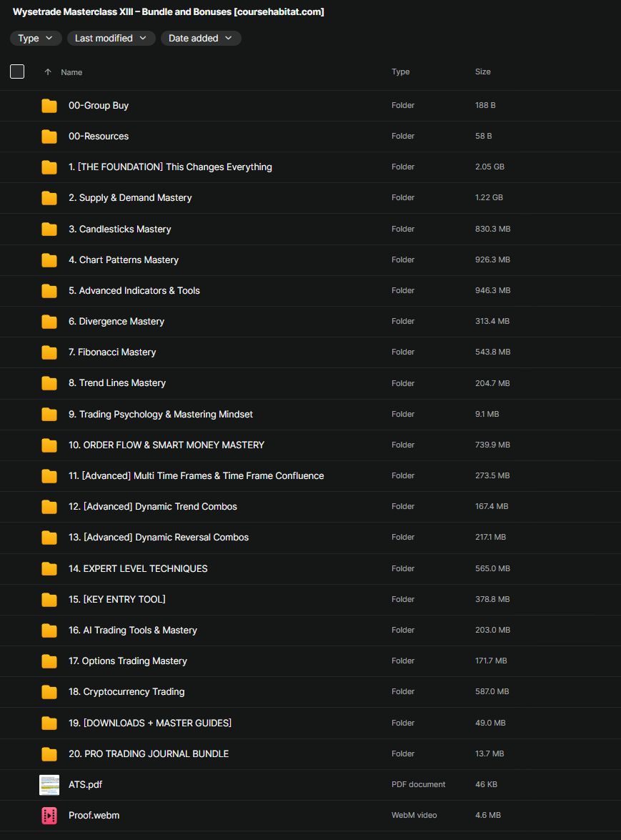Open 5. Advanced Indicators & Tools name
Image resolution: width=621 pixels, height=840 pixels.
tap(134, 290)
